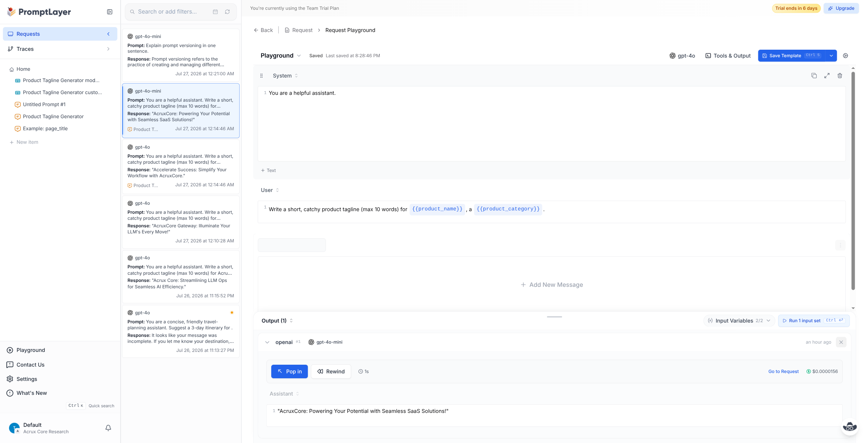
Task: Click the Playground settings gear icon
Action: (845, 56)
